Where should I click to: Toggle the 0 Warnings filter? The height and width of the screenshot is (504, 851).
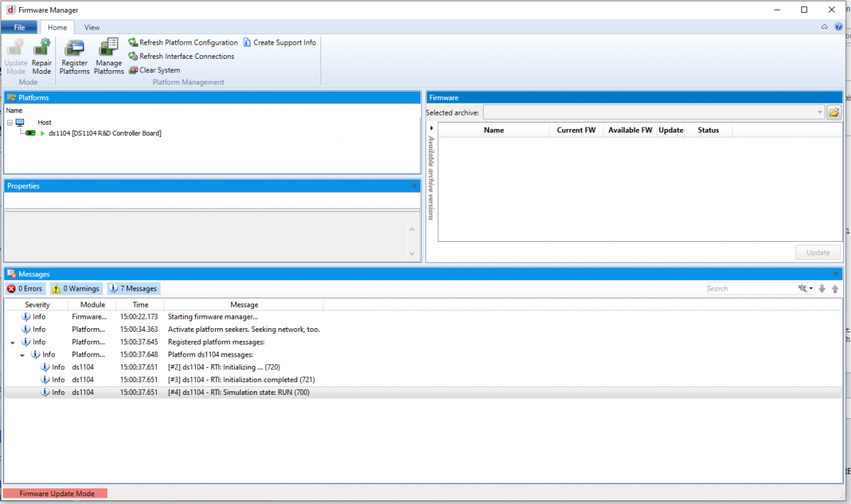(x=76, y=289)
